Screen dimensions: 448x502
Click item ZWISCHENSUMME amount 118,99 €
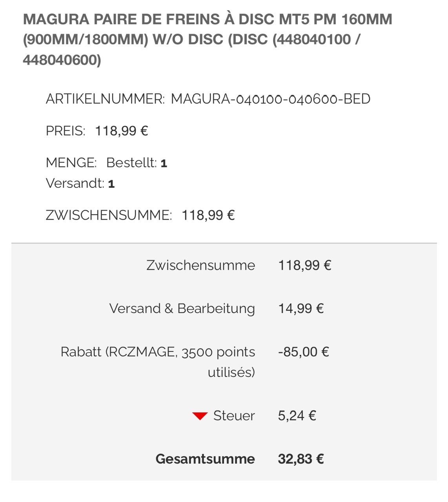pyautogui.click(x=208, y=215)
